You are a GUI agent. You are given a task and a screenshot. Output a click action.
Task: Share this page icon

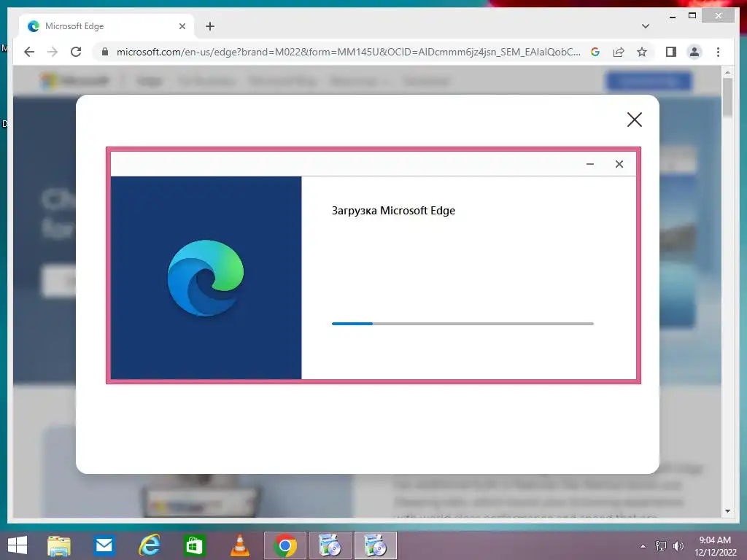(x=619, y=52)
